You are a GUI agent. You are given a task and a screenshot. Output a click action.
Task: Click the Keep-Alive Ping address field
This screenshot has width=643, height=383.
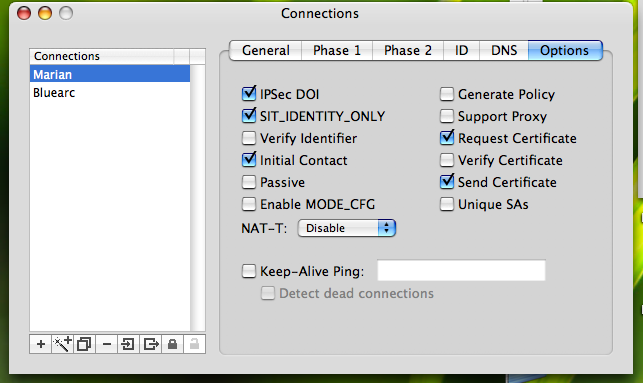pyautogui.click(x=461, y=270)
